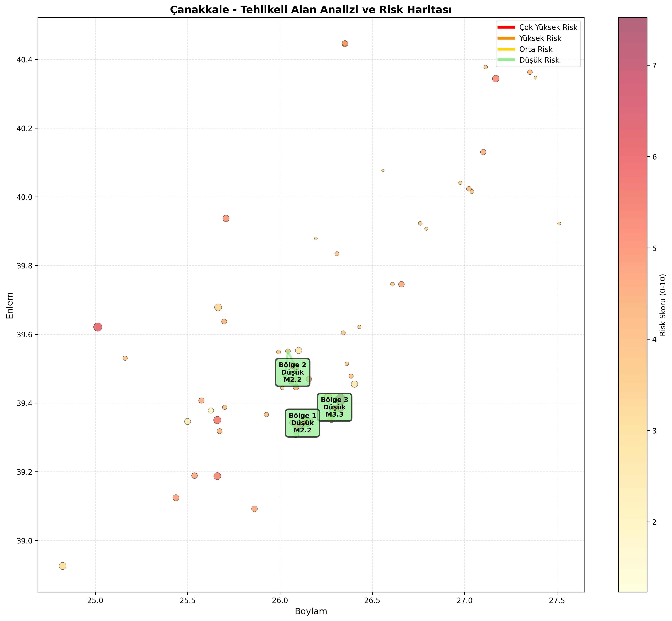Image resolution: width=672 pixels, height=621 pixels.
Task: Click the colorbar tick label 5
Action: pyautogui.click(x=654, y=248)
